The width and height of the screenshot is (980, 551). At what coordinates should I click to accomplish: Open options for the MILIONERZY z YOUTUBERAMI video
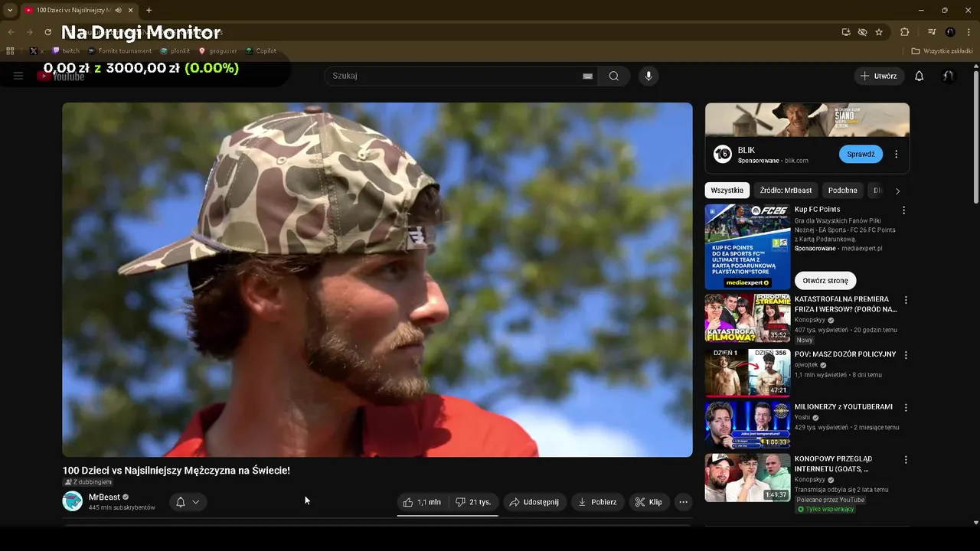click(x=906, y=408)
